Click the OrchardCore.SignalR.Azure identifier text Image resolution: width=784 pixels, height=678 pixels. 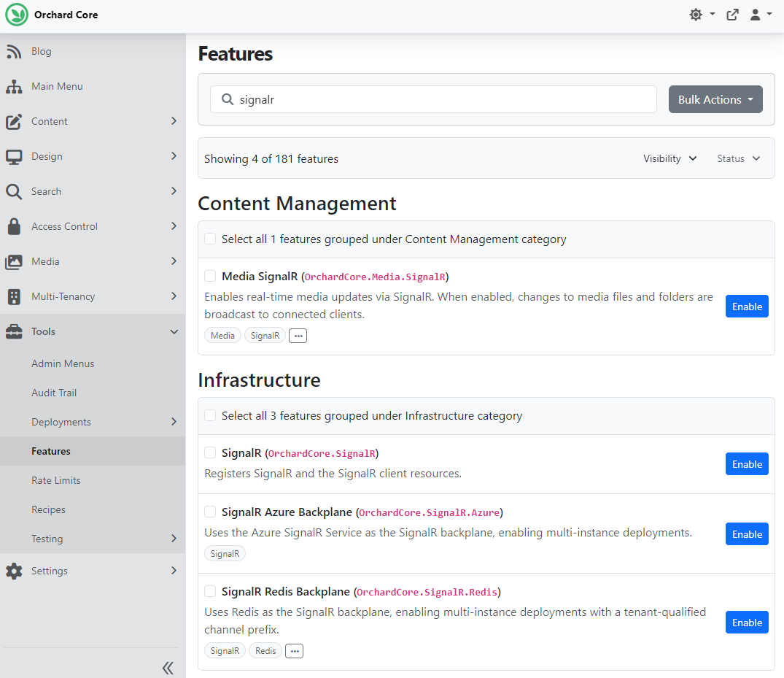(429, 512)
